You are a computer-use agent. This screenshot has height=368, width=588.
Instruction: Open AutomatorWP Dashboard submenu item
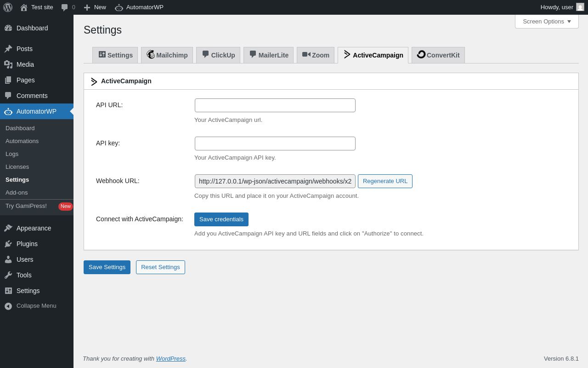pos(37,128)
